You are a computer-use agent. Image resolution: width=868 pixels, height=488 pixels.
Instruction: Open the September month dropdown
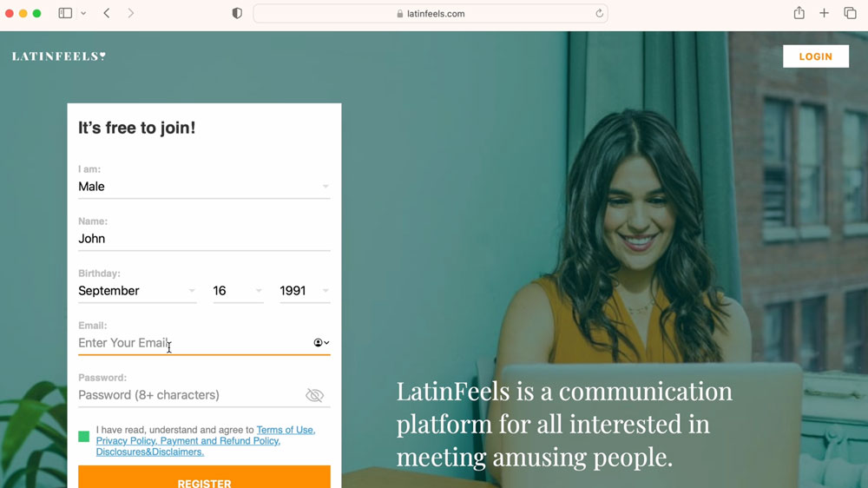point(137,291)
